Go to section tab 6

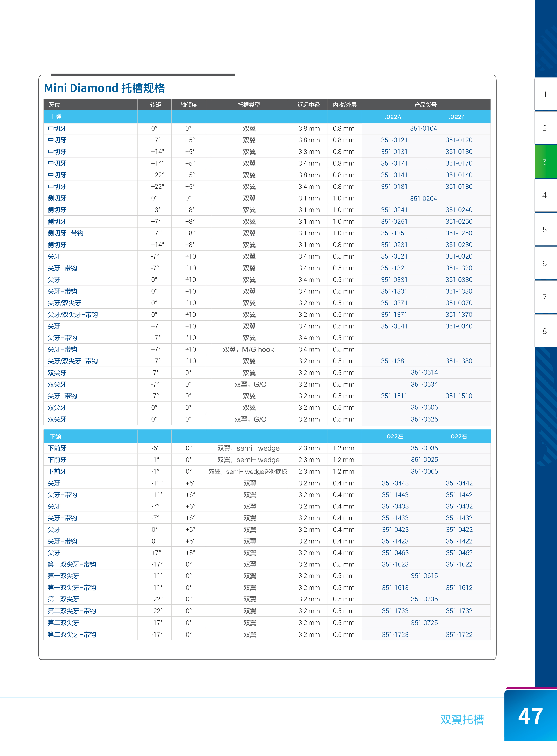click(545, 263)
